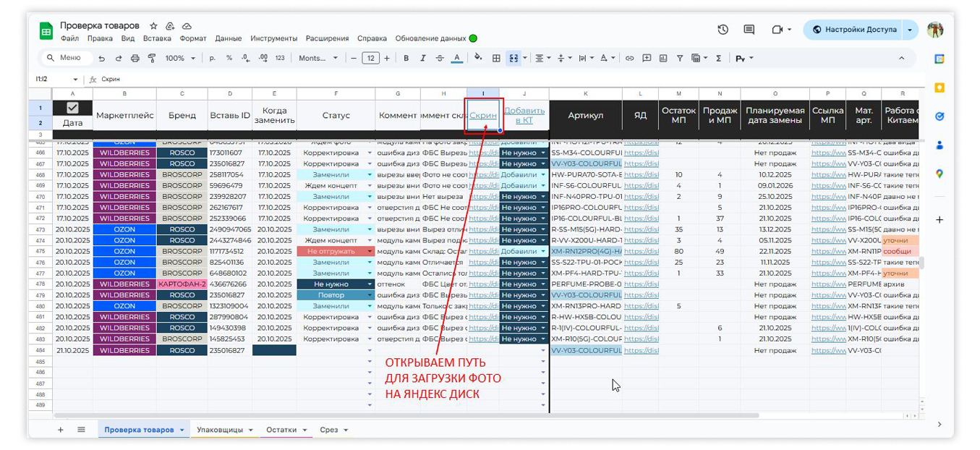Click the insert link toolbar icon
Screen dimensions: 980x450
(x=629, y=59)
